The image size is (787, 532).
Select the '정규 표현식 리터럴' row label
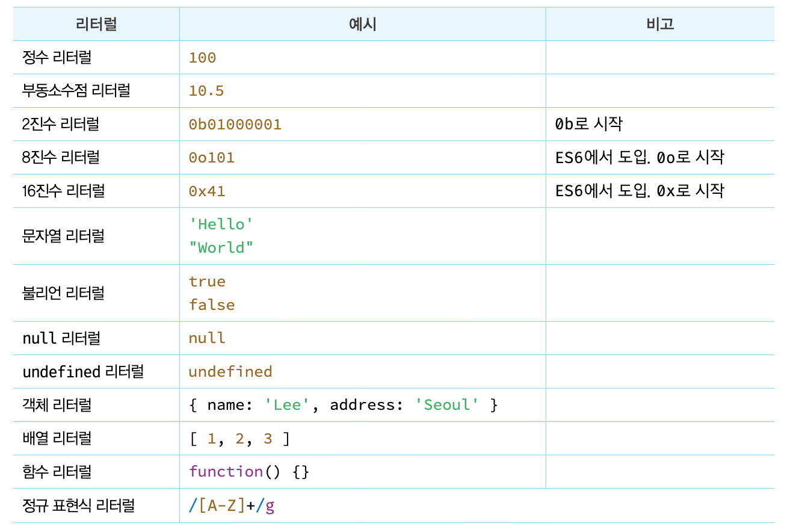[x=78, y=506]
